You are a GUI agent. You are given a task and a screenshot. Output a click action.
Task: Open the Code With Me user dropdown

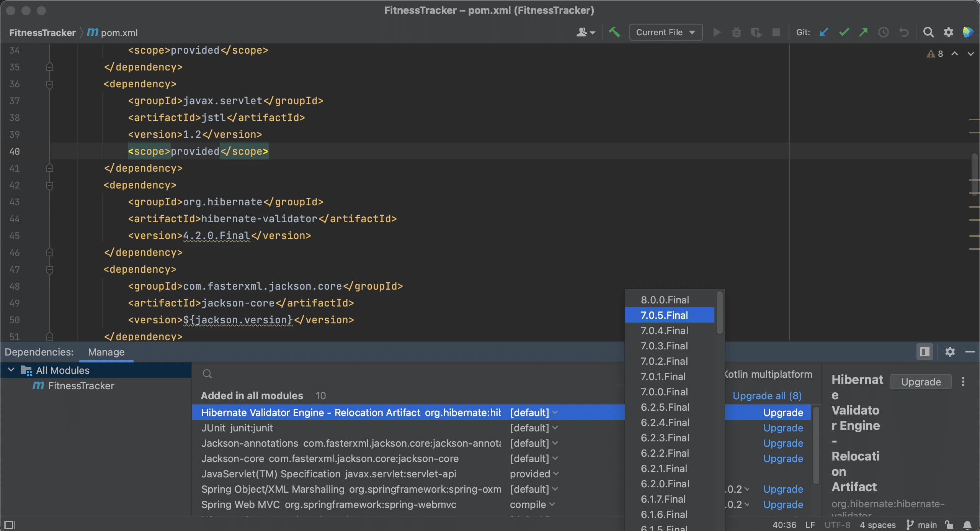[586, 32]
